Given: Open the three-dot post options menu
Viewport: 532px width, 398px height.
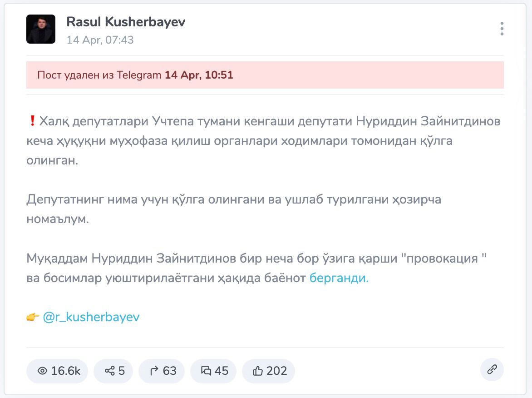Looking at the screenshot, I should pyautogui.click(x=502, y=29).
